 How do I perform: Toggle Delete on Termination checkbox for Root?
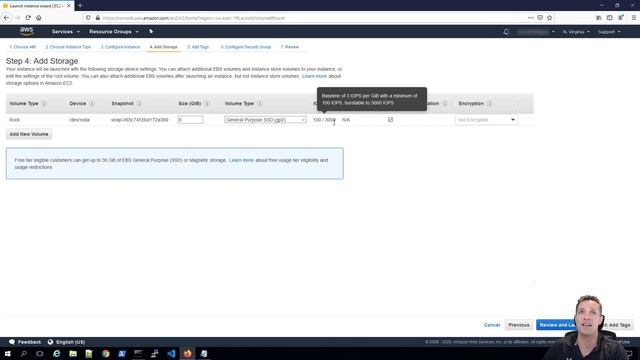pyautogui.click(x=391, y=120)
